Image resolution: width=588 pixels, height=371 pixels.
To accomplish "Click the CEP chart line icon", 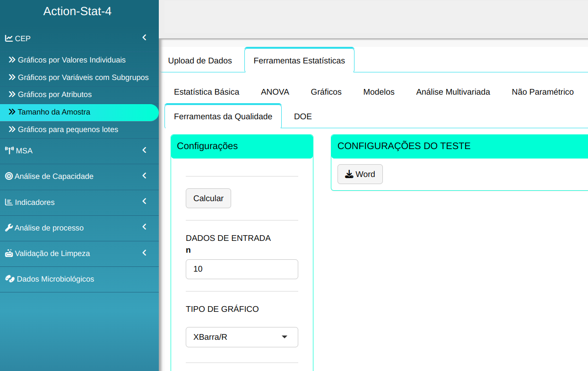I will point(9,38).
